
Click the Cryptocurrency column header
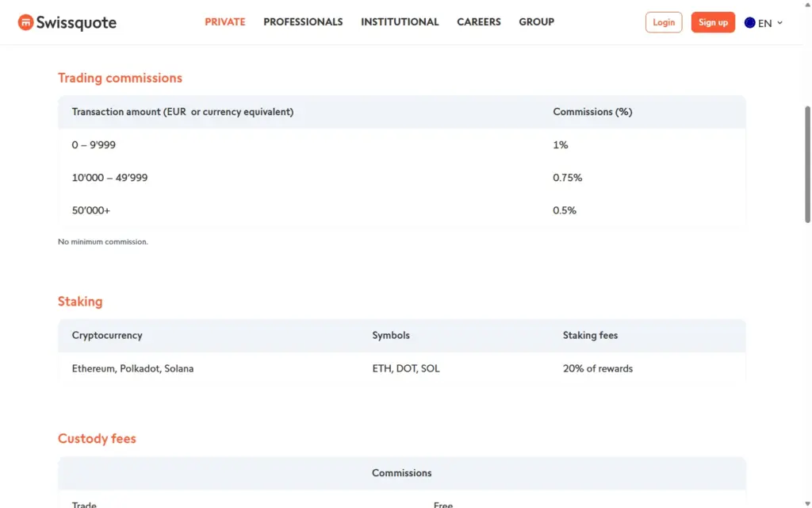coord(107,336)
